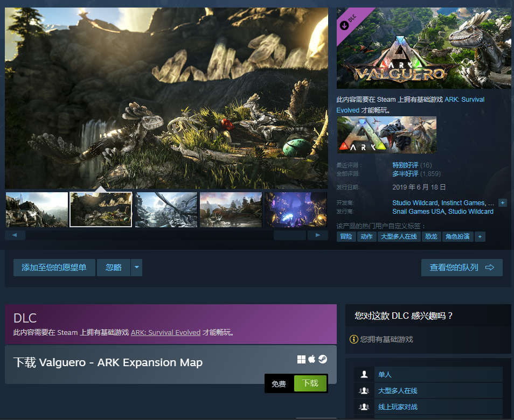This screenshot has height=420, width=514.
Task: Click the 下载 Valguero - ARK Expansion Map title
Action: click(108, 363)
